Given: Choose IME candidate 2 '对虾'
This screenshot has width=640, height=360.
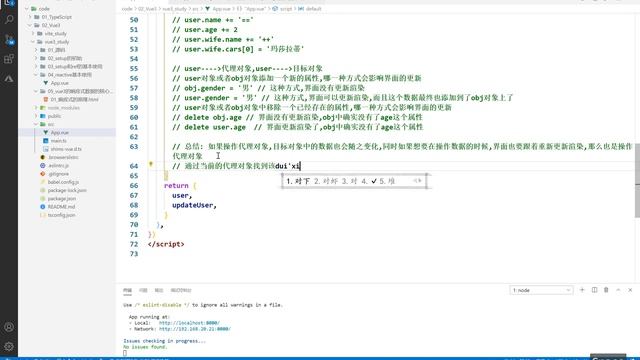Looking at the screenshot, I should pos(326,181).
